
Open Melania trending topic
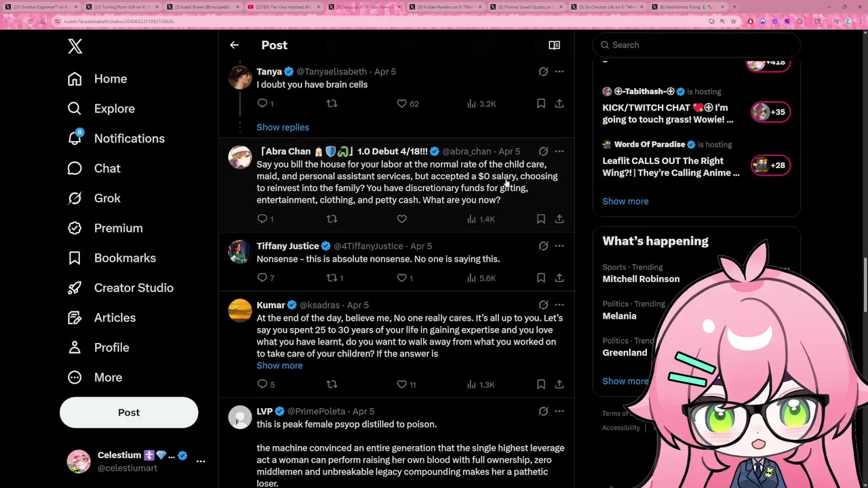point(619,316)
